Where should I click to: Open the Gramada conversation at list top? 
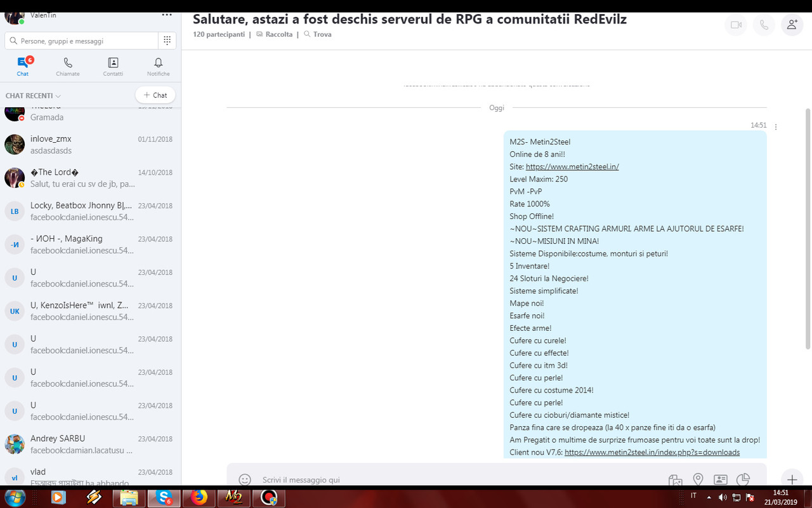pyautogui.click(x=91, y=115)
